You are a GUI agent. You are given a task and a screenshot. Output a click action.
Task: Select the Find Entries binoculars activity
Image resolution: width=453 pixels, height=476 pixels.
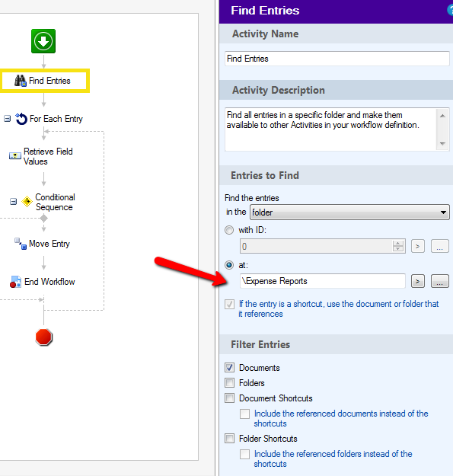tap(21, 81)
